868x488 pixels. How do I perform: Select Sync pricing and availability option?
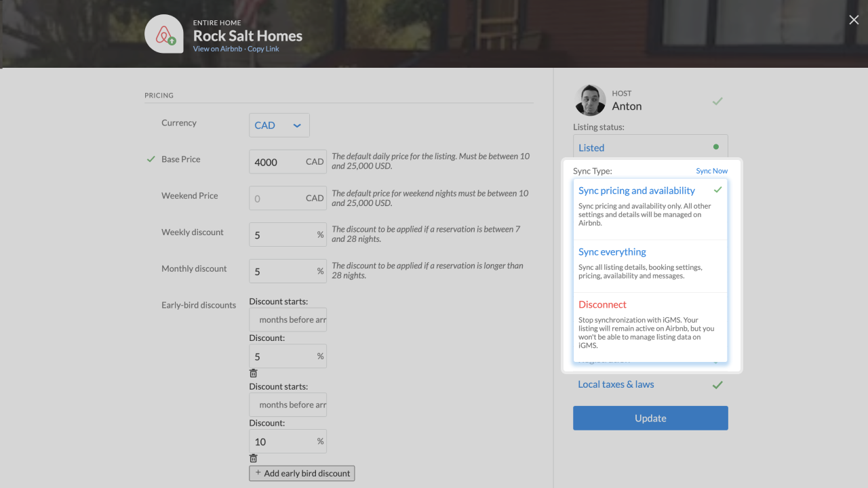coord(650,209)
